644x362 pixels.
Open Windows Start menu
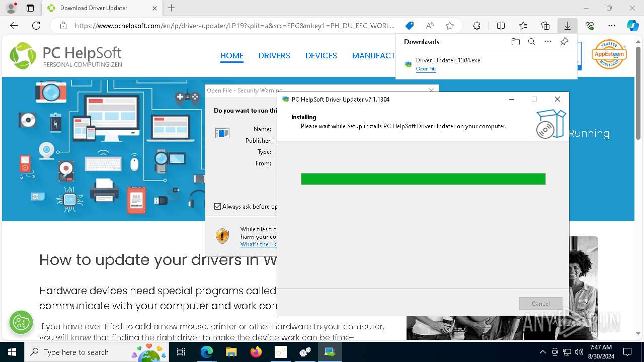point(12,352)
